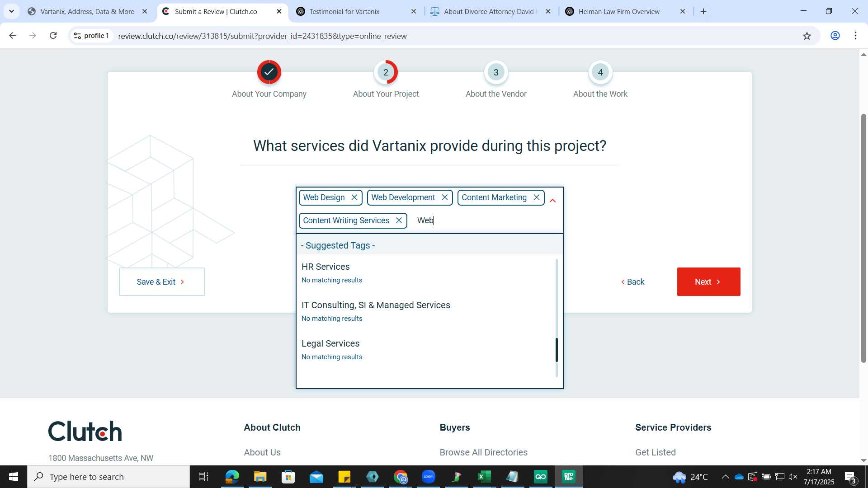Click the Clutch logo in the footer
This screenshot has width=868, height=488.
85,431
